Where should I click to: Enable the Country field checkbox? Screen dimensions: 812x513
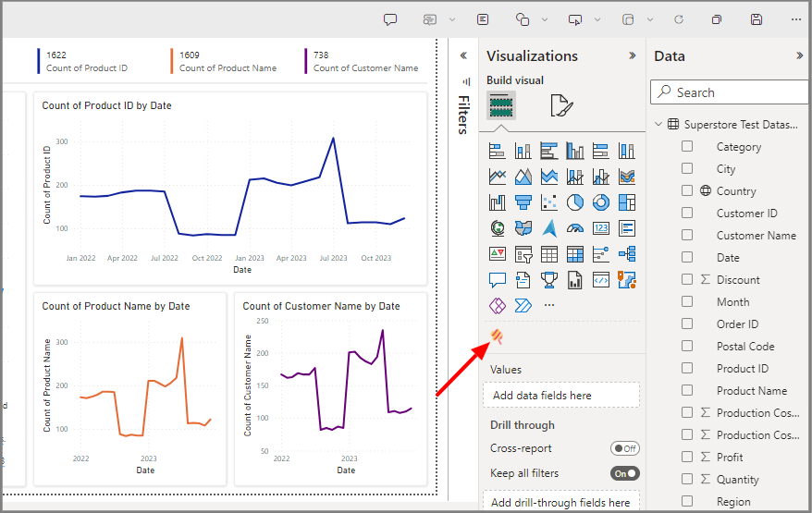coord(687,191)
